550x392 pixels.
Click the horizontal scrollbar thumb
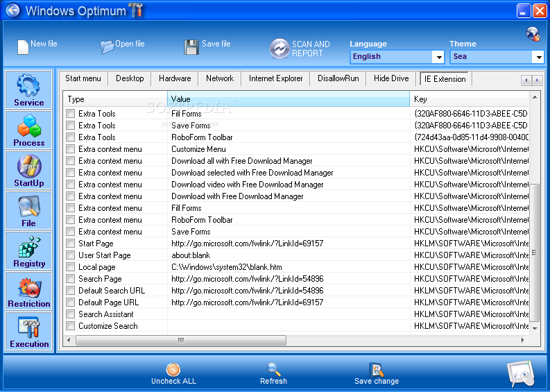181,340
